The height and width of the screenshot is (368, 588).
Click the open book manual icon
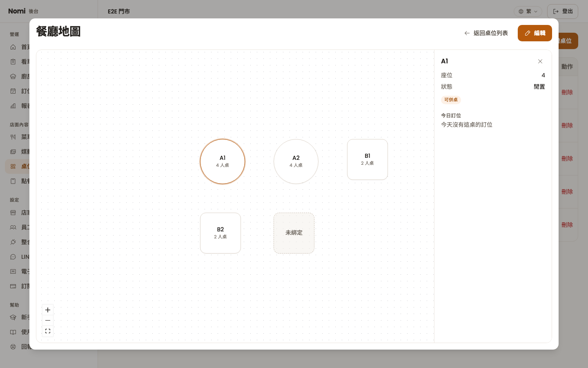click(x=13, y=332)
